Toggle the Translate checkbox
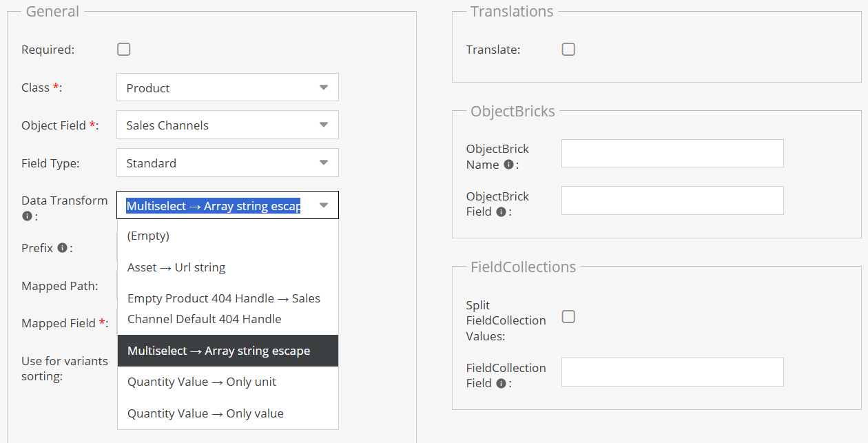Image resolution: width=868 pixels, height=443 pixels. pos(568,50)
